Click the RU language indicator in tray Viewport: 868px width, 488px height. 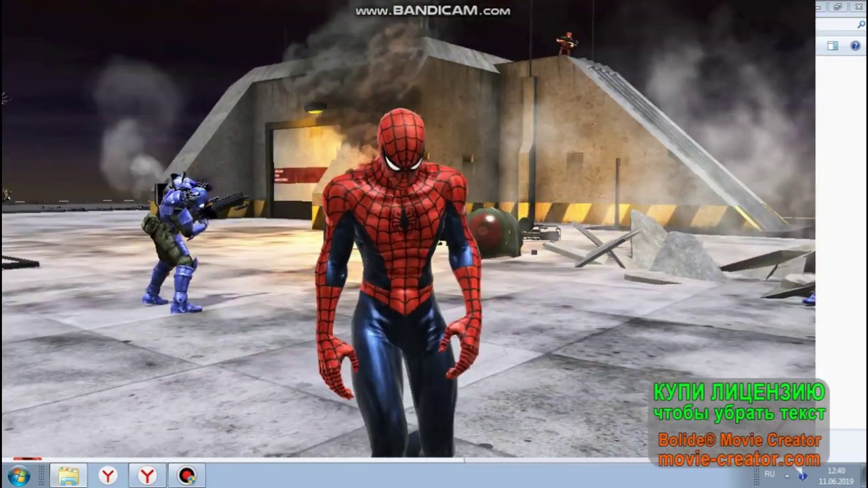pyautogui.click(x=770, y=474)
